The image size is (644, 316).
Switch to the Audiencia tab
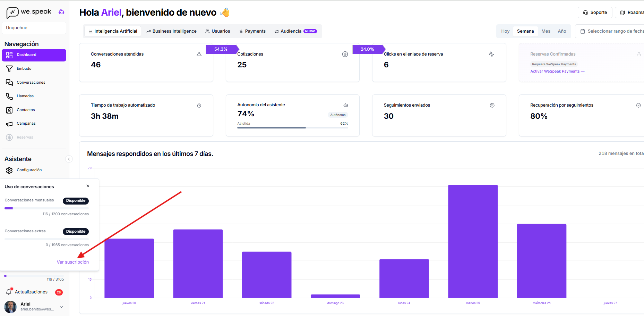pos(295,31)
